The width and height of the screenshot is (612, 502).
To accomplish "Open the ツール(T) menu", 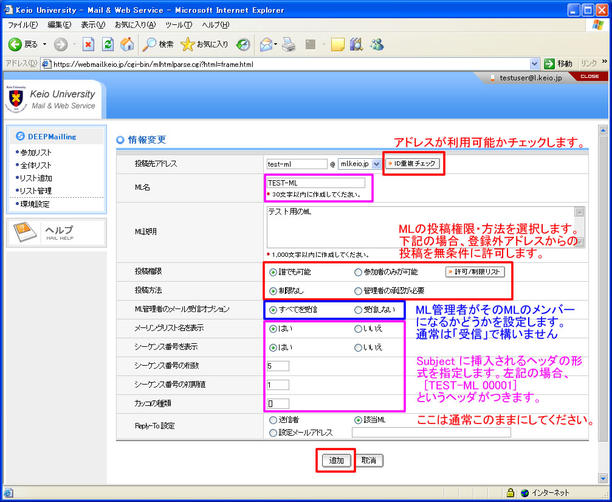I will pyautogui.click(x=179, y=23).
